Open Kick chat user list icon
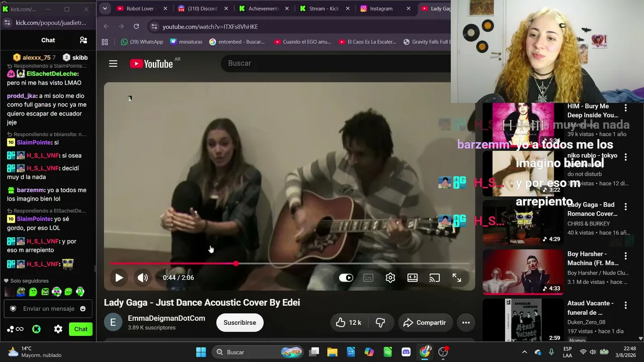644x362 pixels. click(x=84, y=40)
